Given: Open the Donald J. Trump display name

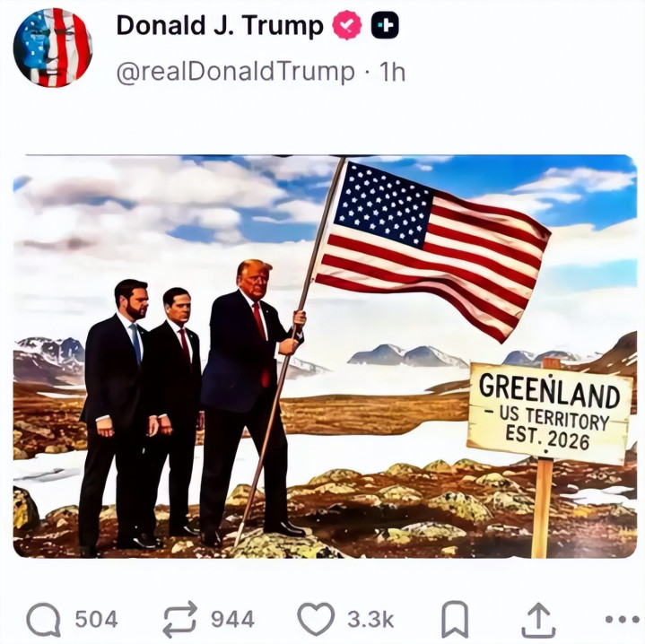Looking at the screenshot, I should pyautogui.click(x=220, y=25).
